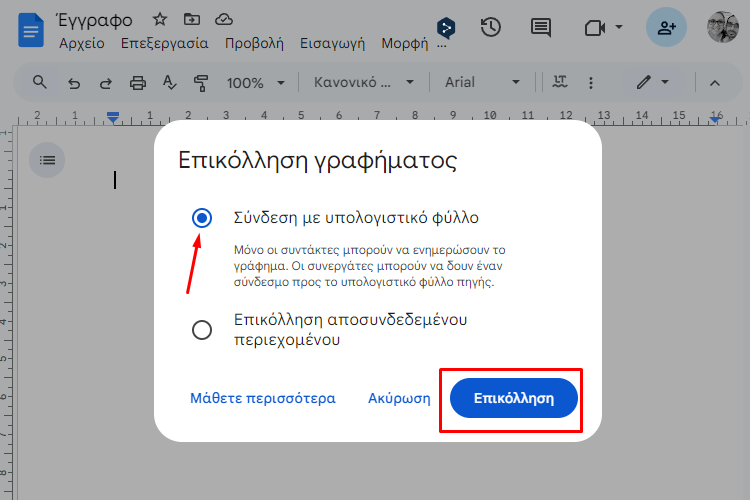The width and height of the screenshot is (750, 500).
Task: Click the Μάθετε περισσότερα link
Action: coord(263,398)
